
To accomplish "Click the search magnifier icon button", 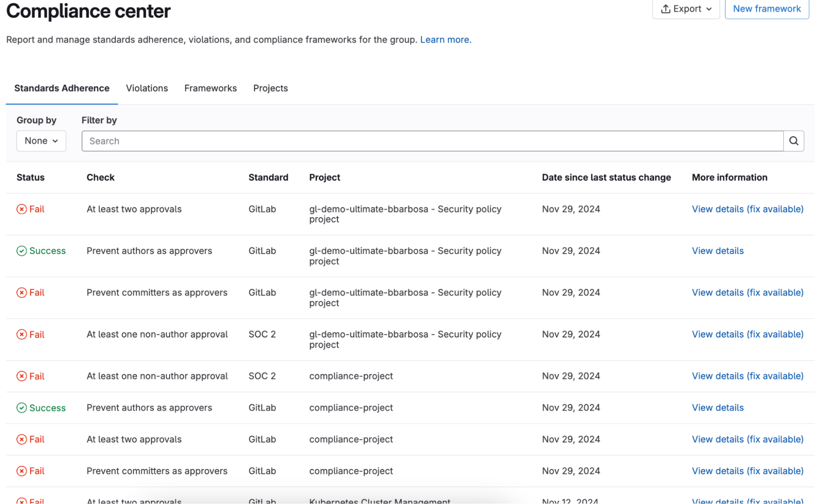I will click(793, 141).
